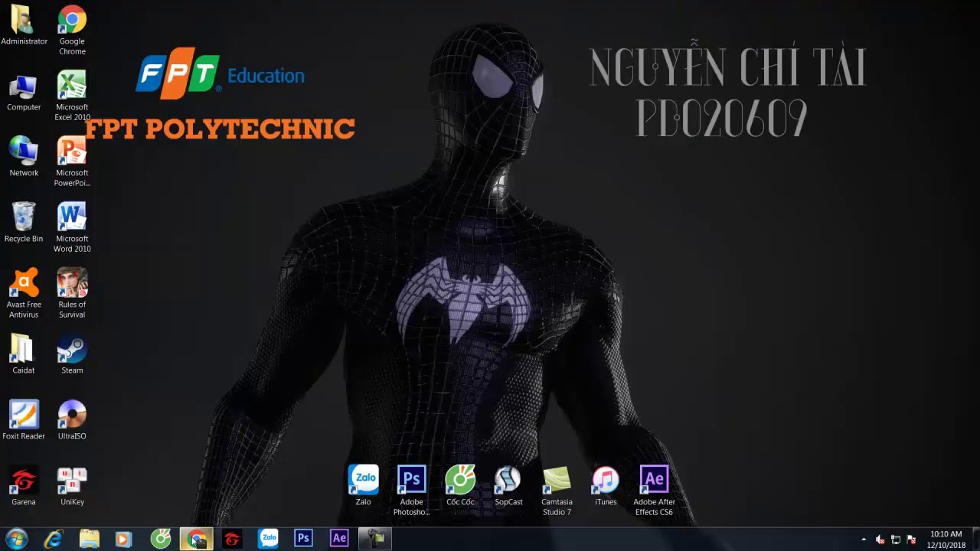Select the Avast Free Antivirus desktop shortcut
The width and height of the screenshot is (980, 551).
click(24, 294)
